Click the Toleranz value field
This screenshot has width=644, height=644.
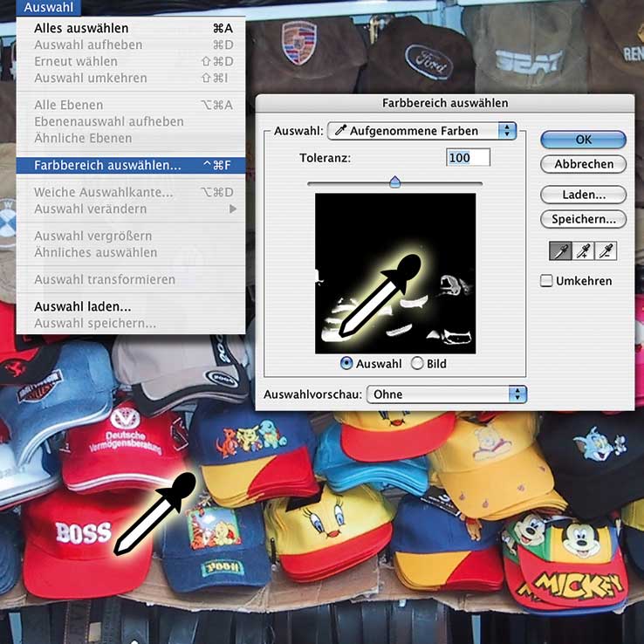(x=468, y=158)
